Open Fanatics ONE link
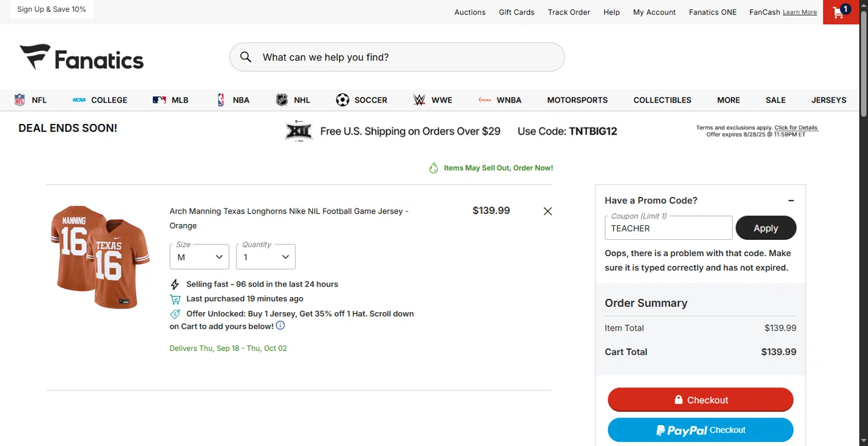 tap(713, 12)
